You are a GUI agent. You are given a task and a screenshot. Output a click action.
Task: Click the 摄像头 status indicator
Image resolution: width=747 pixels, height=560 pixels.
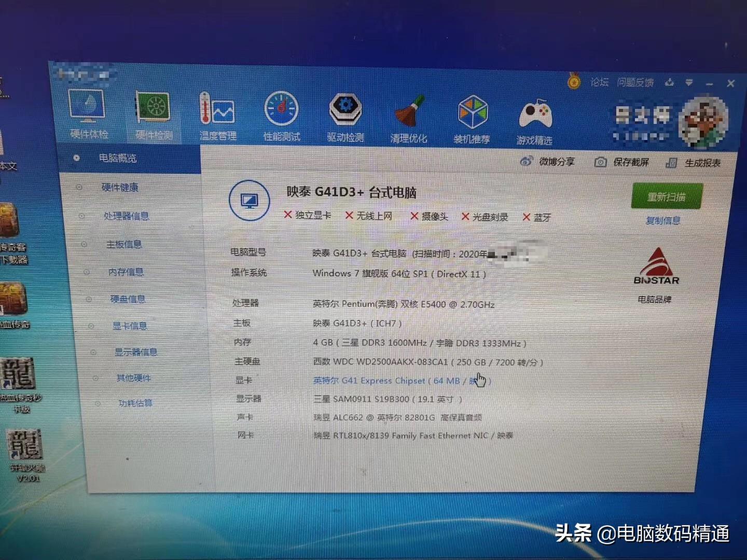(x=429, y=216)
